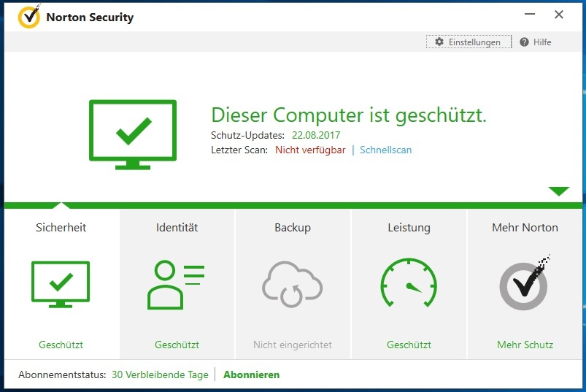Switch to the Identität tab label
The height and width of the screenshot is (392, 586).
tap(177, 228)
